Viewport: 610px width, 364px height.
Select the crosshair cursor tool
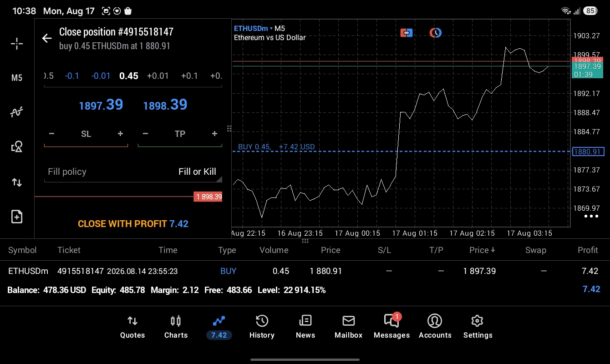17,44
